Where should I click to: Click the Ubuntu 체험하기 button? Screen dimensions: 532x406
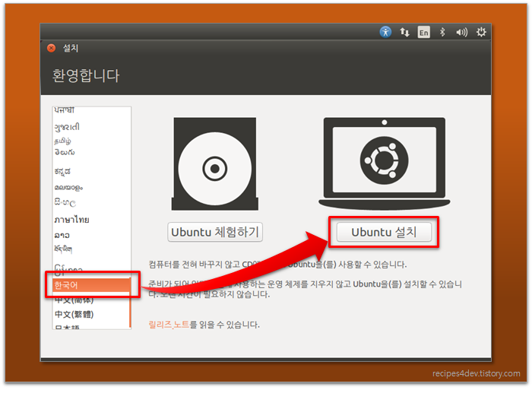tap(215, 232)
